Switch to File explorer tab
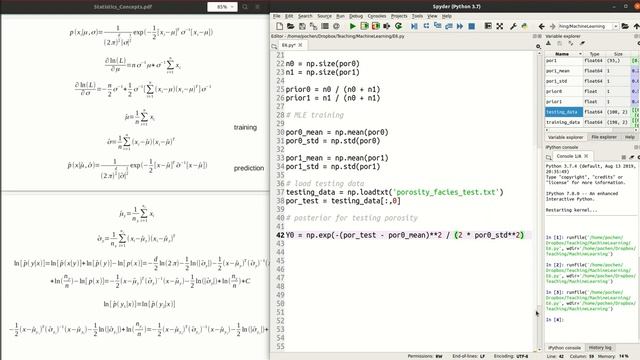 click(604, 137)
